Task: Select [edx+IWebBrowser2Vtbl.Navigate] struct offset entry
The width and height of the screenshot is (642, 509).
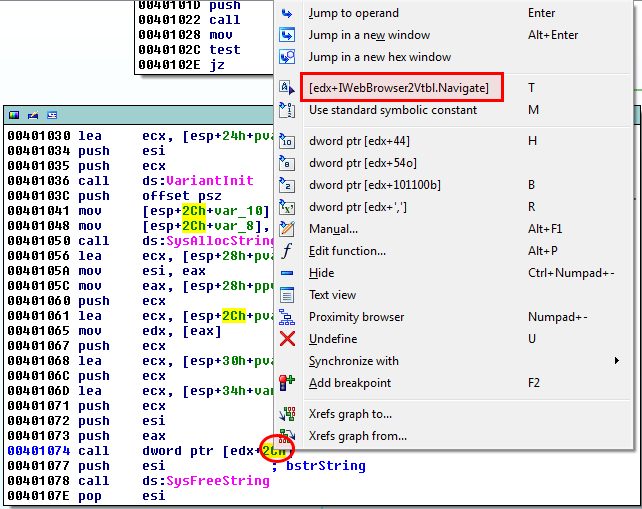Action: point(399,88)
